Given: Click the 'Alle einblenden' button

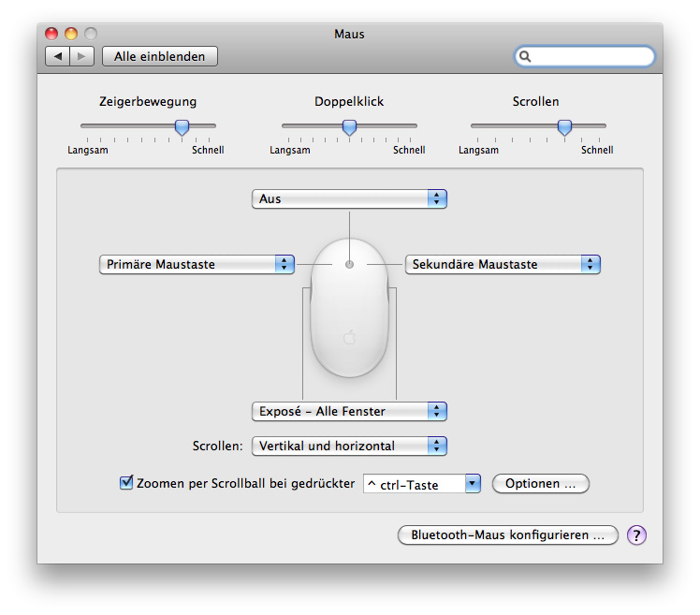Looking at the screenshot, I should click(160, 56).
